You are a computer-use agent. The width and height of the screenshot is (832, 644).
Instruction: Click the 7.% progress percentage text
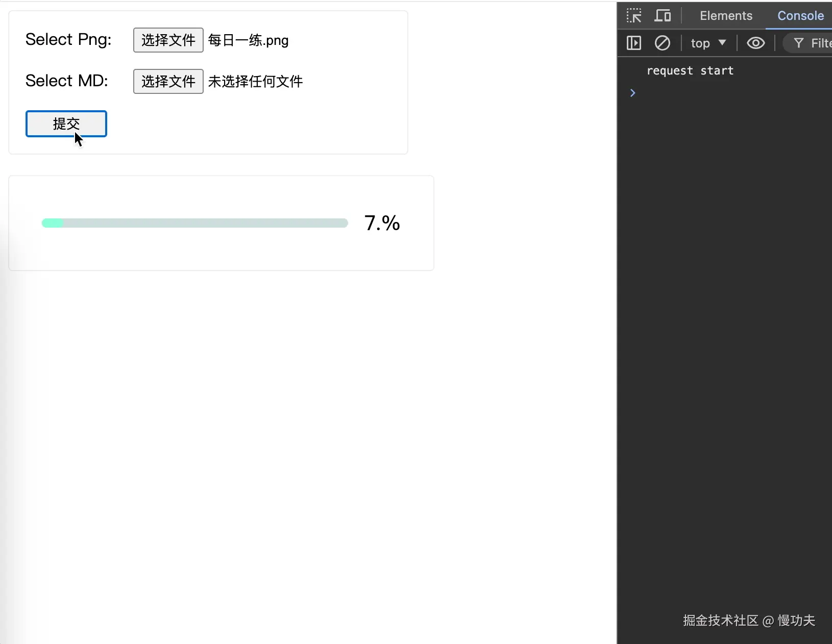point(382,223)
